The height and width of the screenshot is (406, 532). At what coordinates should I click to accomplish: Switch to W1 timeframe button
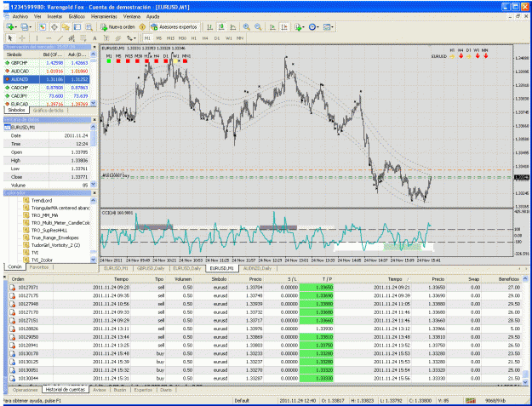(229, 38)
